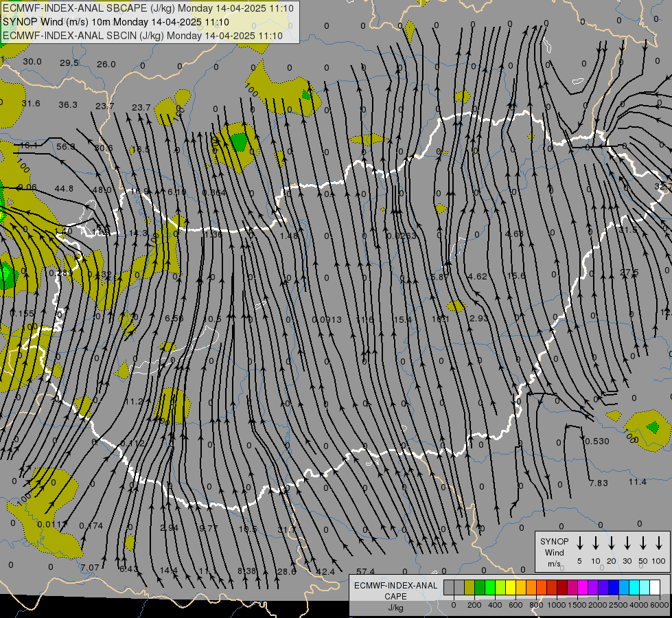Screen dimensions: 672x618
Task: Click the map value 15.6
Action: point(516,276)
